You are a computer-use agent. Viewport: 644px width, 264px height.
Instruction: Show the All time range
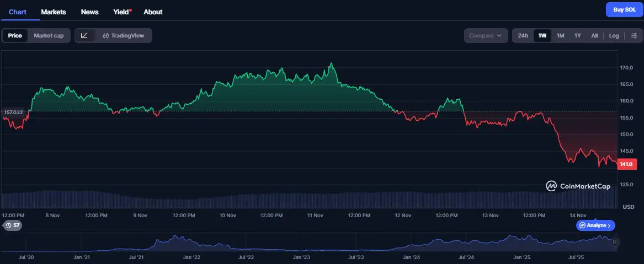tap(594, 36)
